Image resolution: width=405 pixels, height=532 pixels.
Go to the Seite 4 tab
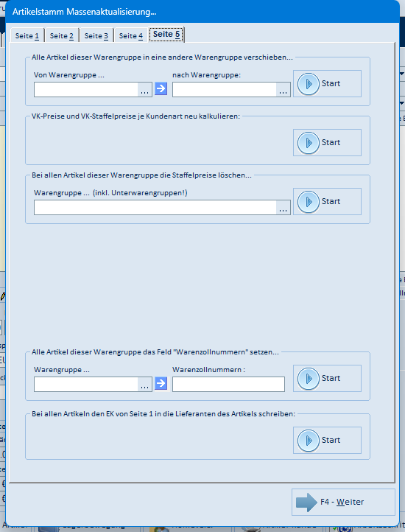[131, 35]
